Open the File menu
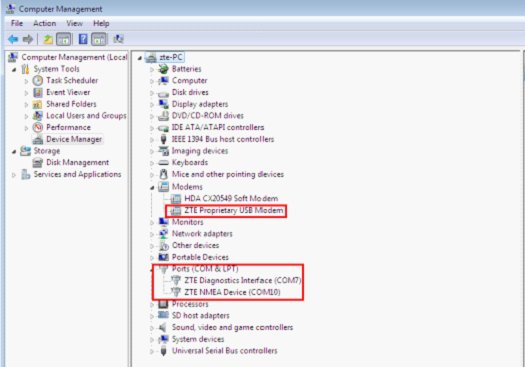 (17, 23)
